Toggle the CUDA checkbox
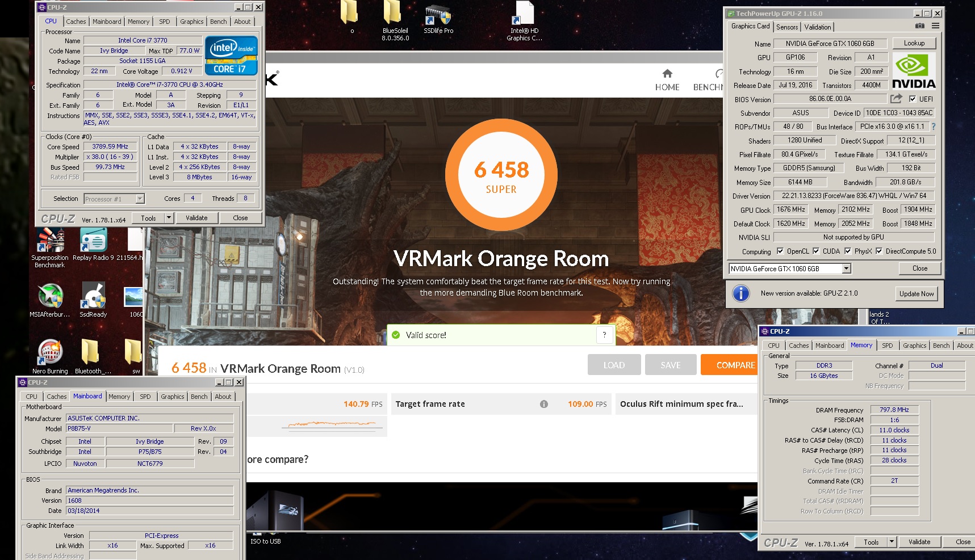 (816, 251)
